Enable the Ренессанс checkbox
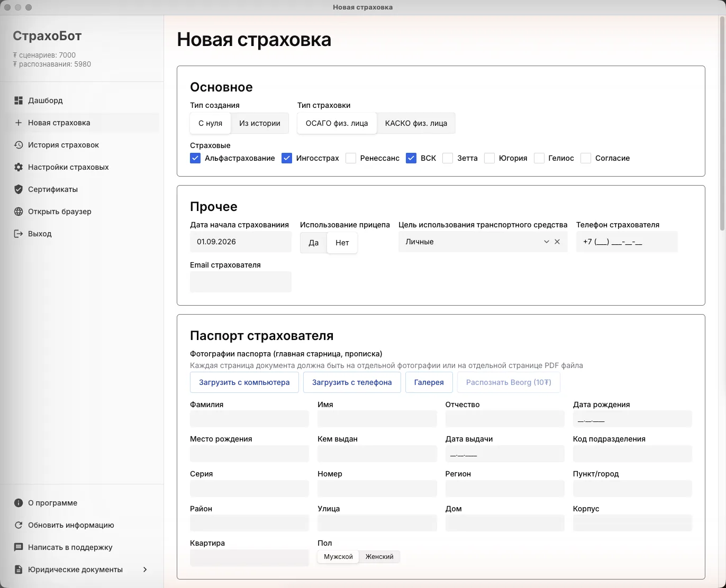 tap(351, 158)
